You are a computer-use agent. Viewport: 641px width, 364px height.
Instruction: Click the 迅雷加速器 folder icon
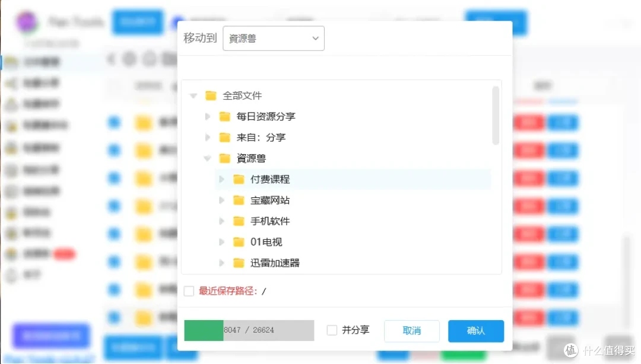pyautogui.click(x=239, y=263)
